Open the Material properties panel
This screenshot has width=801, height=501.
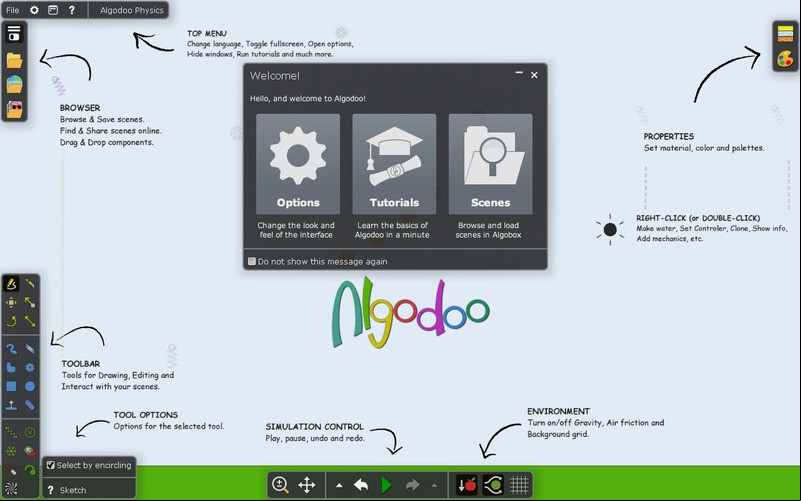pyautogui.click(x=785, y=34)
